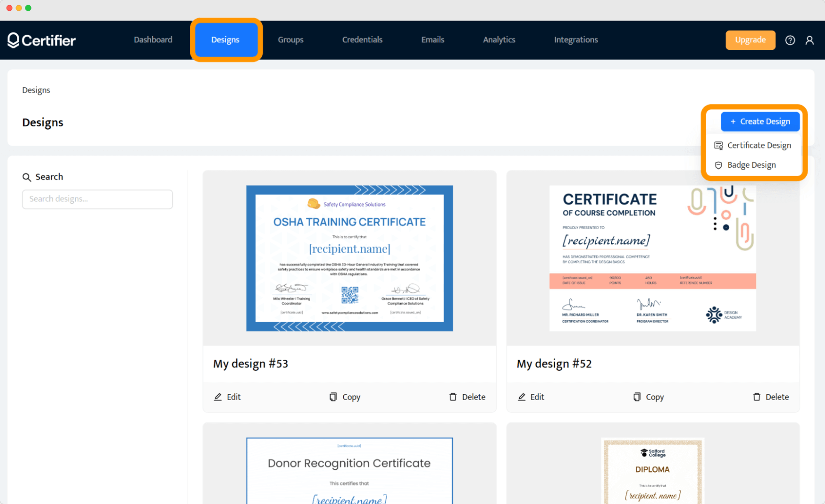Open the OSHA Training Certificate thumbnail
The width and height of the screenshot is (825, 504).
[x=350, y=258]
